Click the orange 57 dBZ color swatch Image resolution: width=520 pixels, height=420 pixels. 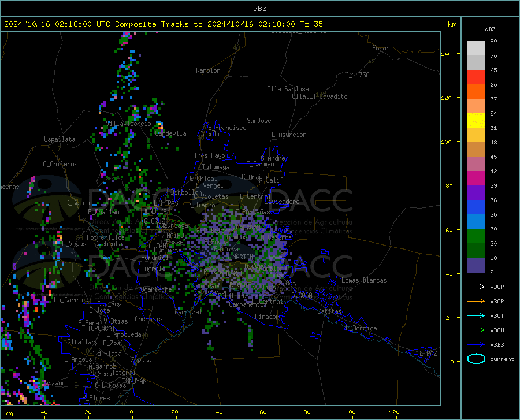click(476, 92)
